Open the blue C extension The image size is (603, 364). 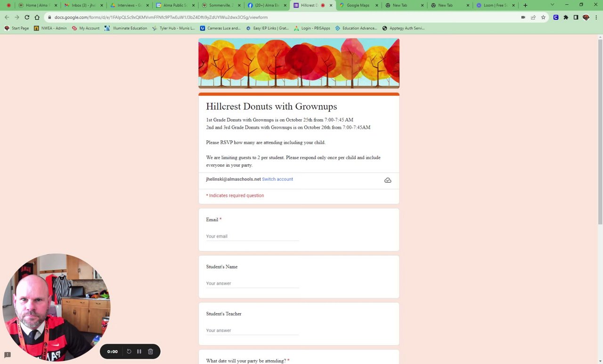click(556, 17)
